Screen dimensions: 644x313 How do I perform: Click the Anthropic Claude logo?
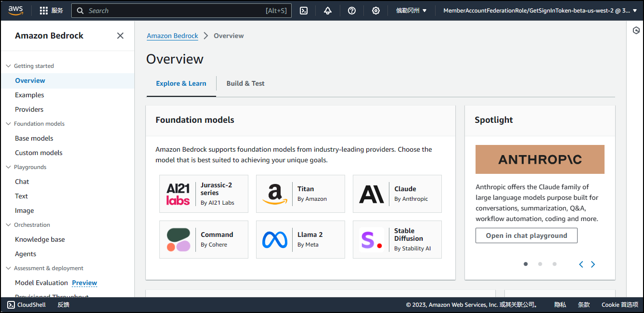tap(372, 194)
